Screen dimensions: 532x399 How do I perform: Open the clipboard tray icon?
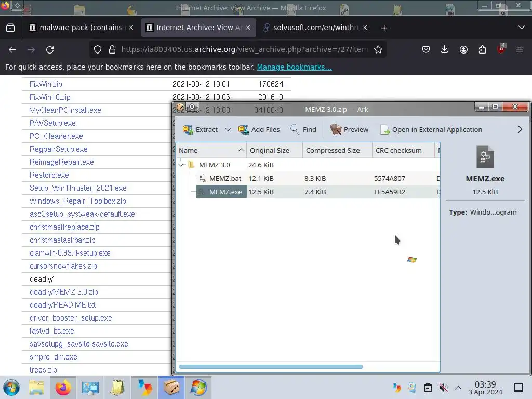(x=428, y=388)
